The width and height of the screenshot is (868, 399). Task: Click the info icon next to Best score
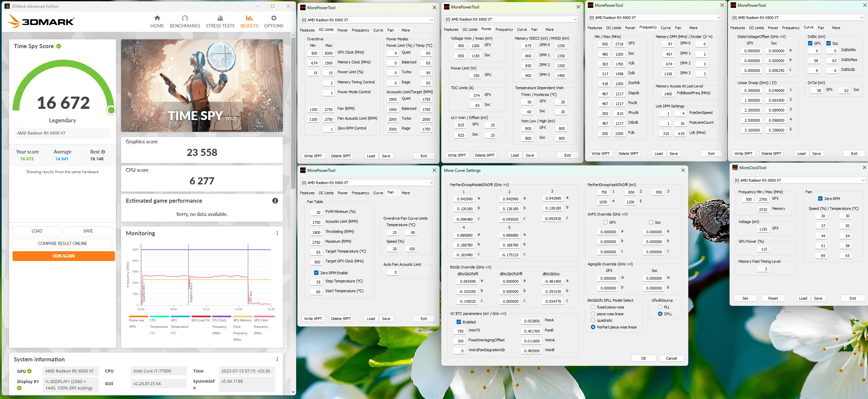(103, 152)
